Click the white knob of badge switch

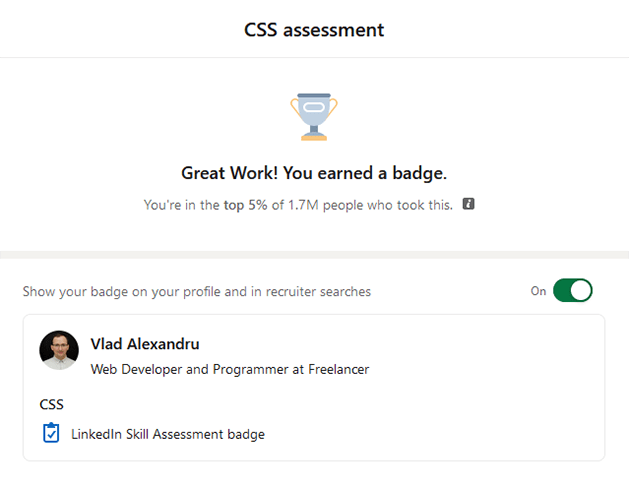[x=580, y=290]
